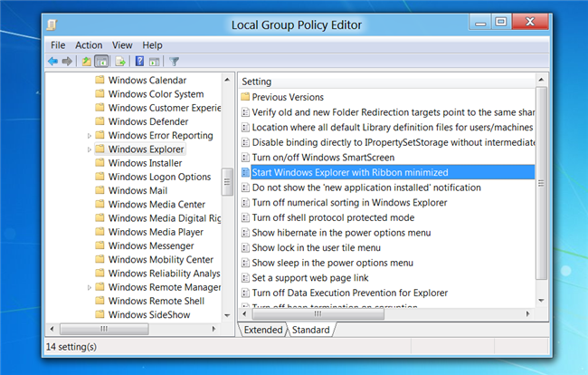Click the Forward arrow toolbar icon

tap(68, 62)
